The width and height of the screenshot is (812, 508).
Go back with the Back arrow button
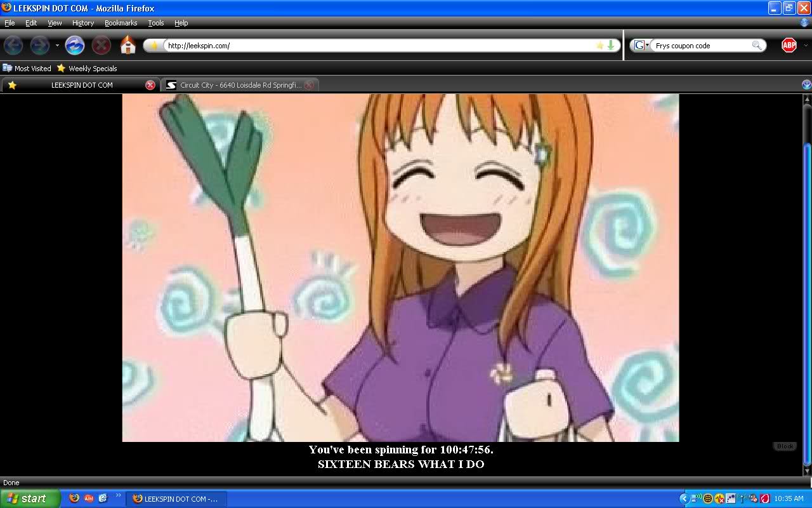click(13, 45)
